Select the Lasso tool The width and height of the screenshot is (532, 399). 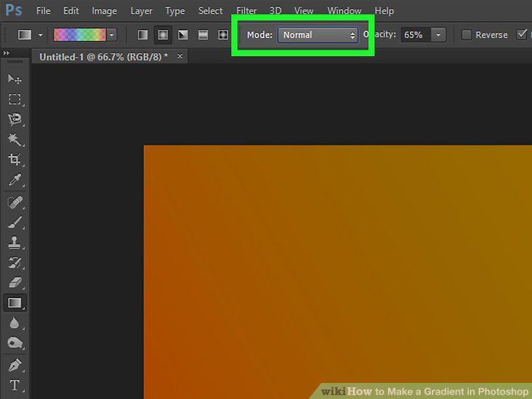coord(15,119)
